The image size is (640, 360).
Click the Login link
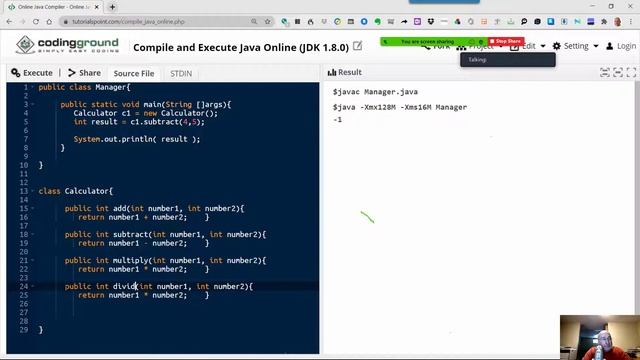click(621, 46)
